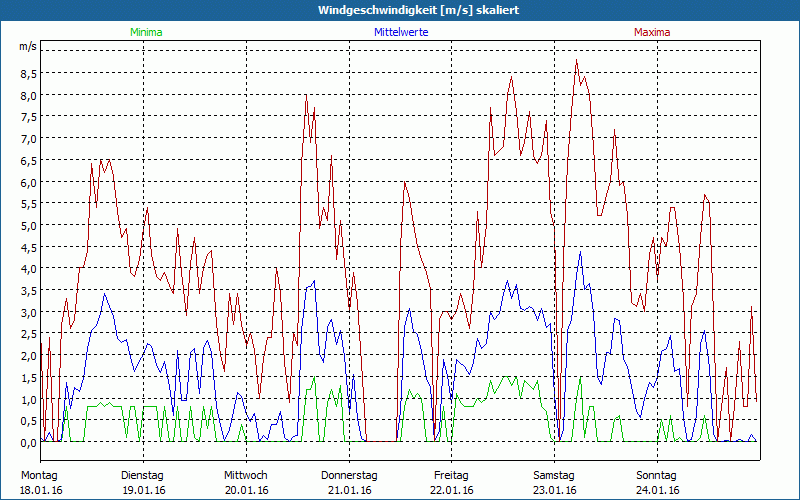Click the 'Samstag' day label
The height and width of the screenshot is (500, 800).
554,476
